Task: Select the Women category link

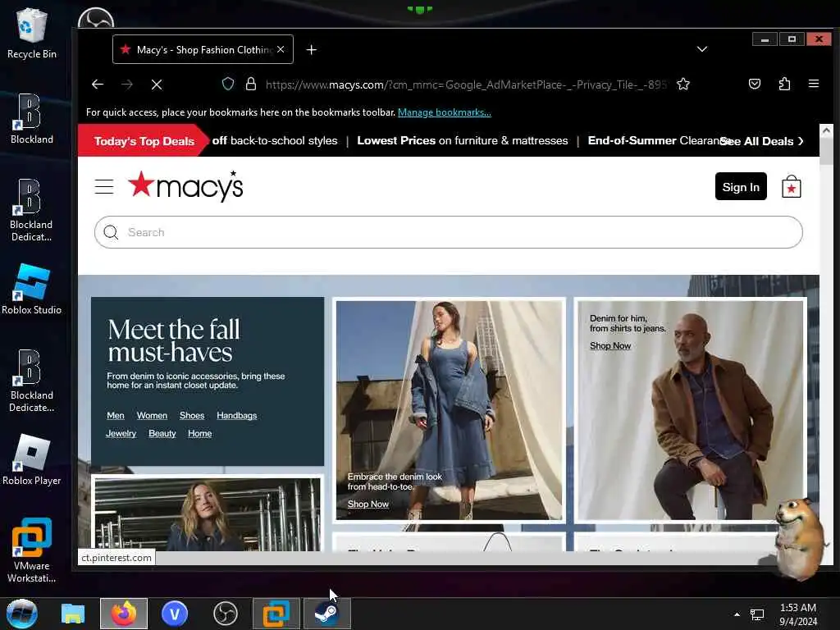Action: click(x=152, y=416)
